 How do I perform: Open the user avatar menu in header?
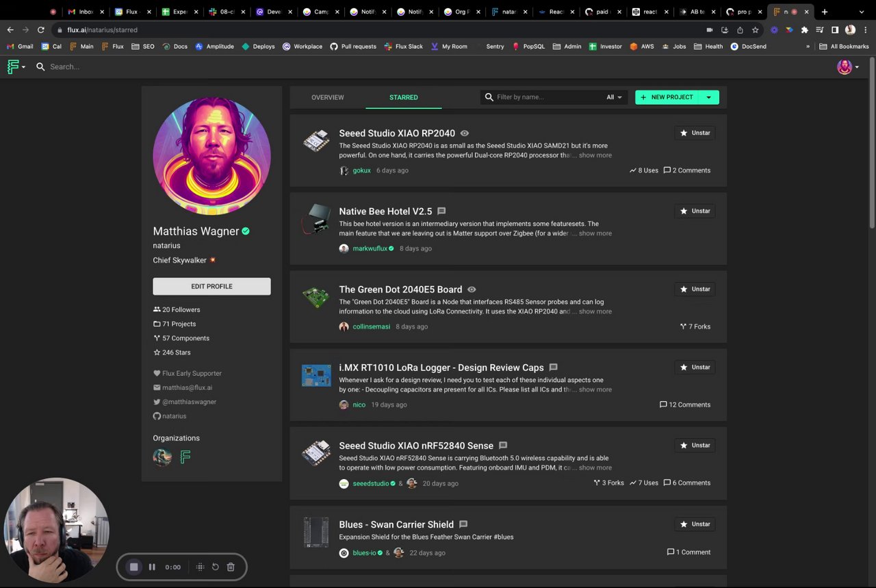[x=848, y=66]
